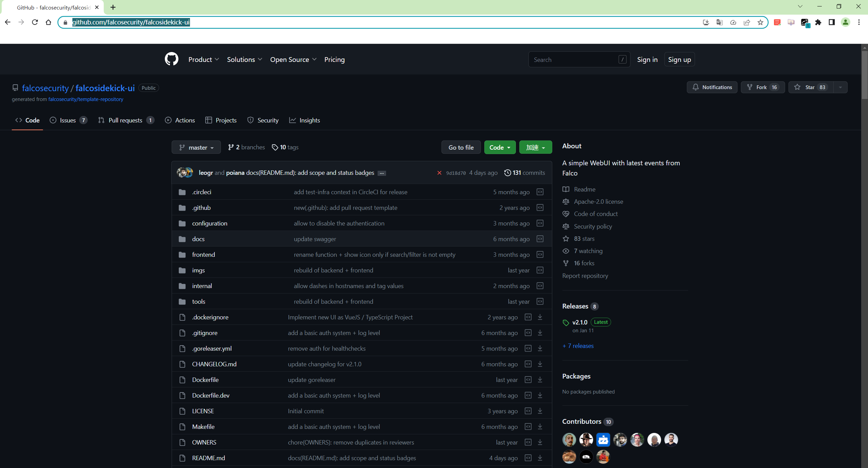868x468 pixels.
Task: Click the download icon for .dockerignore
Action: 540,317
